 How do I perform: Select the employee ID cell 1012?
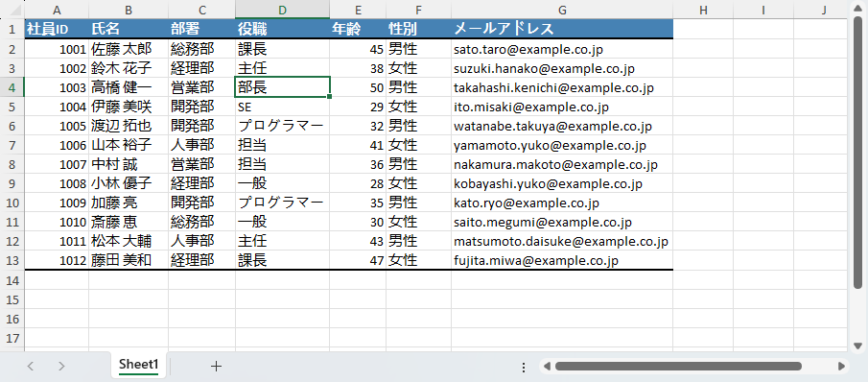click(x=57, y=260)
